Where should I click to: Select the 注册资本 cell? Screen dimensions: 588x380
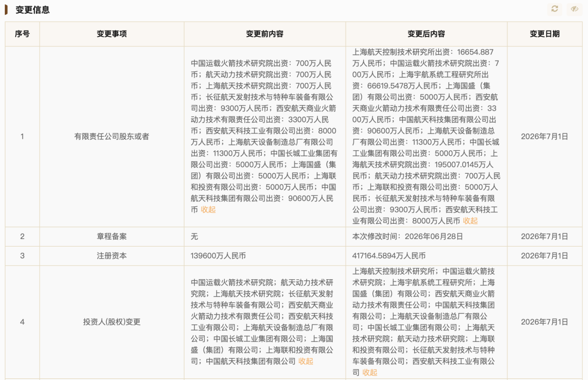click(112, 255)
